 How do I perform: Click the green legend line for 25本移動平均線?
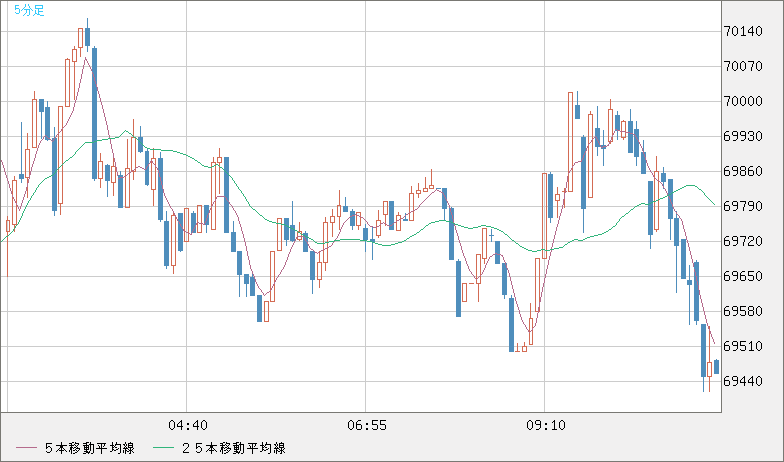pyautogui.click(x=164, y=448)
